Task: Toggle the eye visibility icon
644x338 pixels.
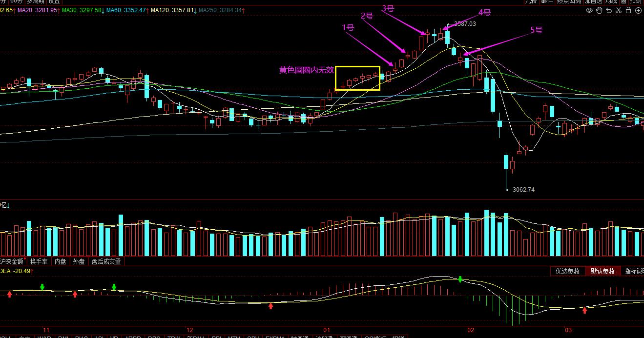Action: [589, 10]
